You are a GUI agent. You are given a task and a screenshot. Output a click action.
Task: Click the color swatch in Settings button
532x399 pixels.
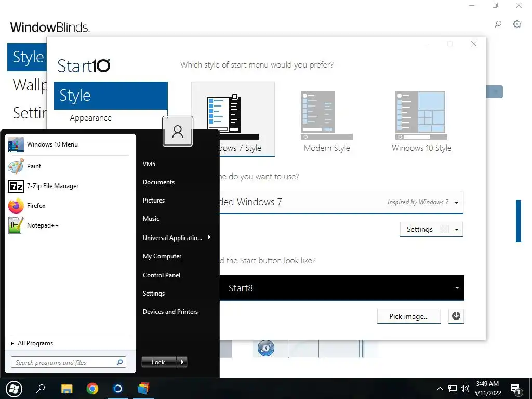[x=445, y=229]
